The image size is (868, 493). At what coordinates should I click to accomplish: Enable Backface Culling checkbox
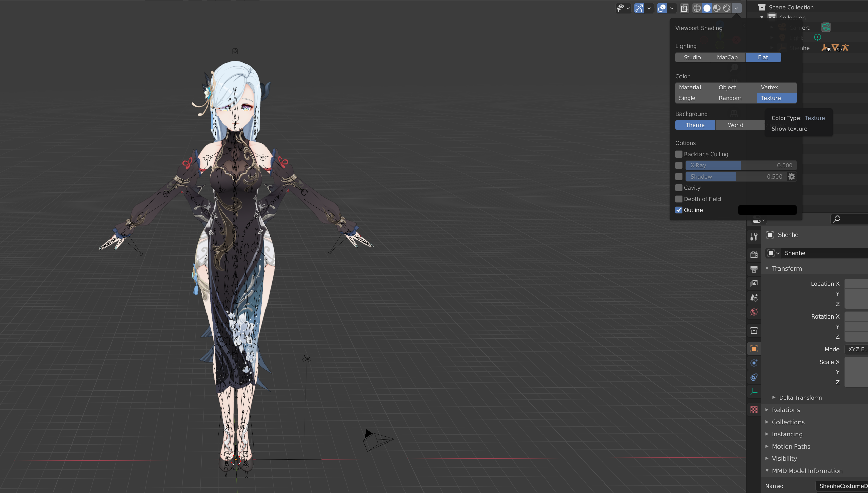pos(678,154)
